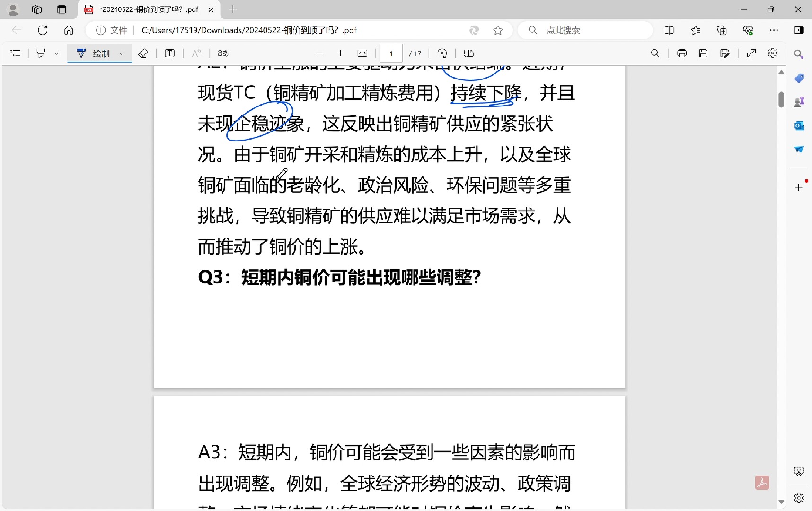The image size is (812, 511).
Task: Rotate the PDF page
Action: (x=442, y=53)
